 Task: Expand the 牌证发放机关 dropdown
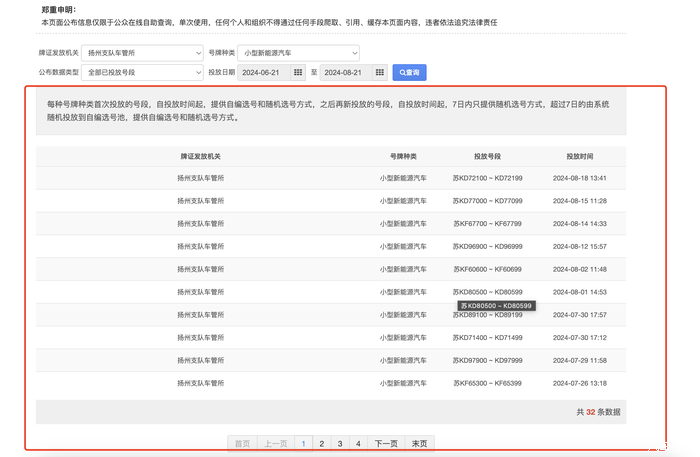click(142, 53)
